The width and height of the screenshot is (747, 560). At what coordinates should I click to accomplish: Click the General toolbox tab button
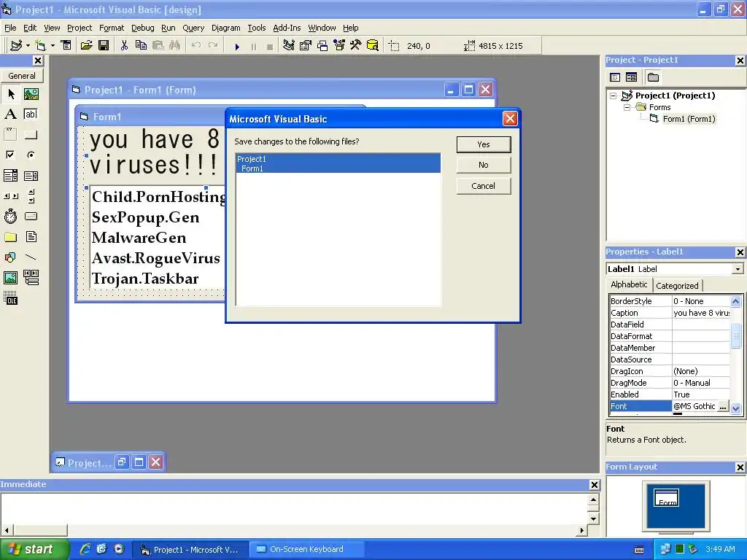coord(22,76)
